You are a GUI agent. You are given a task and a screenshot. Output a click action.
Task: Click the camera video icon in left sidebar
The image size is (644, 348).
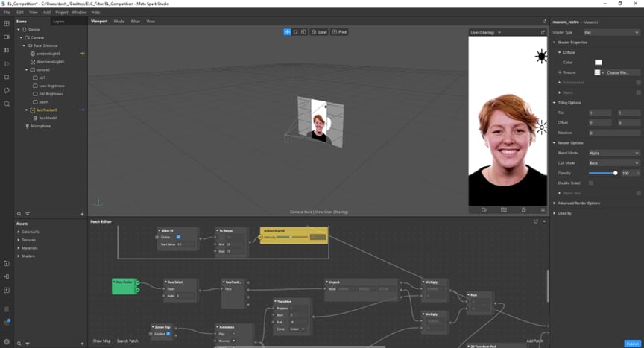(x=7, y=37)
